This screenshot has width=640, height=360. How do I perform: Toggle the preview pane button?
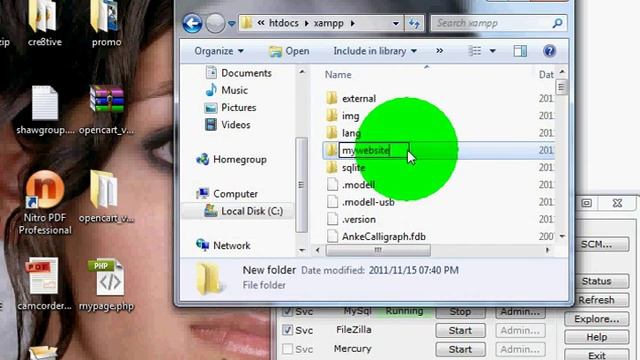click(x=520, y=51)
